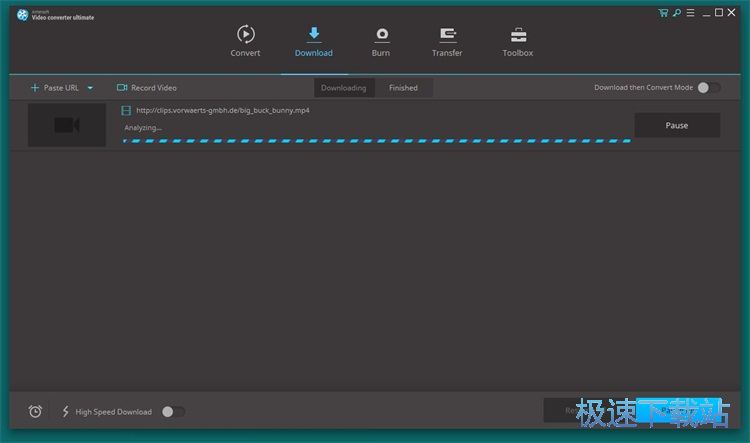The height and width of the screenshot is (443, 750).
Task: Click the film strip icon beside URL
Action: tap(126, 111)
